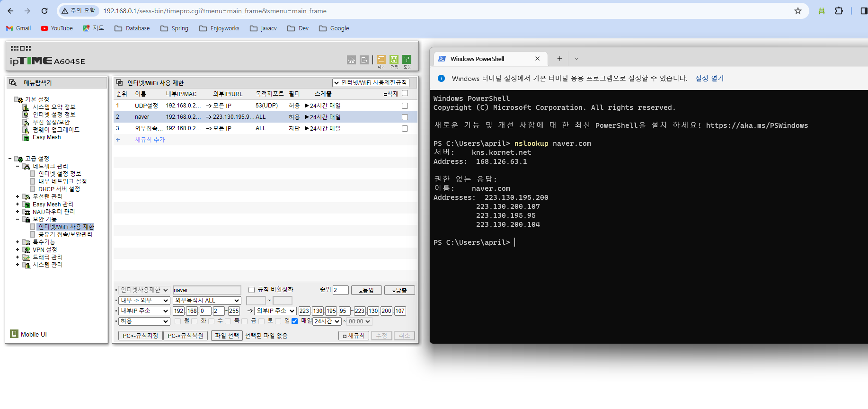Click the 설정 열기 link in PowerShell
Image resolution: width=868 pixels, height=409 pixels.
click(709, 79)
